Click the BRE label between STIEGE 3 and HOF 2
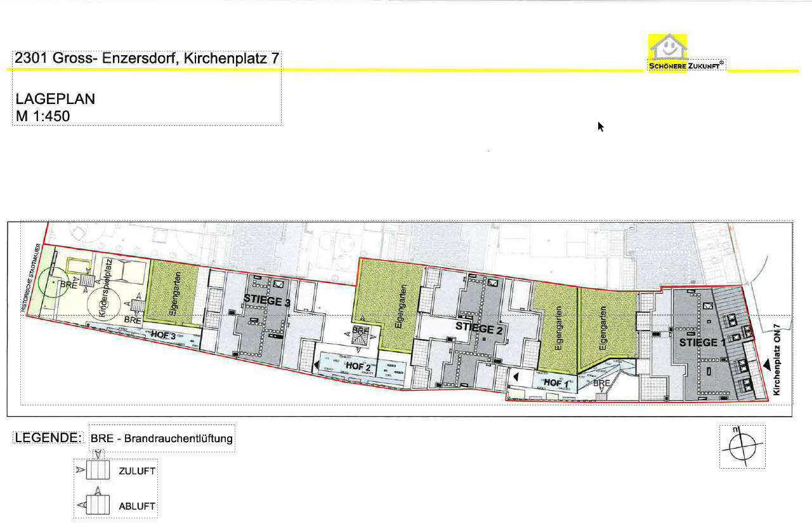Screen dimensions: 812x524 pos(360,330)
